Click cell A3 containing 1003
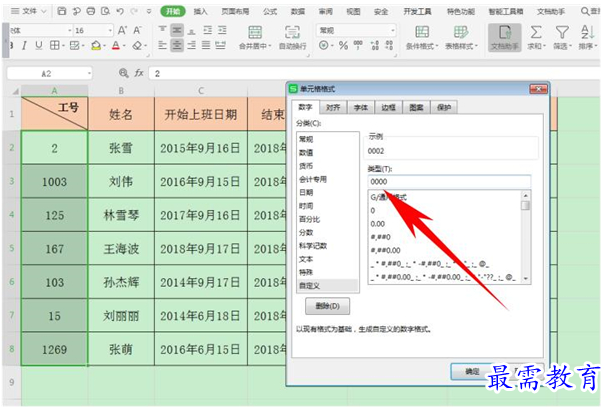This screenshot has height=409, width=609. click(54, 182)
